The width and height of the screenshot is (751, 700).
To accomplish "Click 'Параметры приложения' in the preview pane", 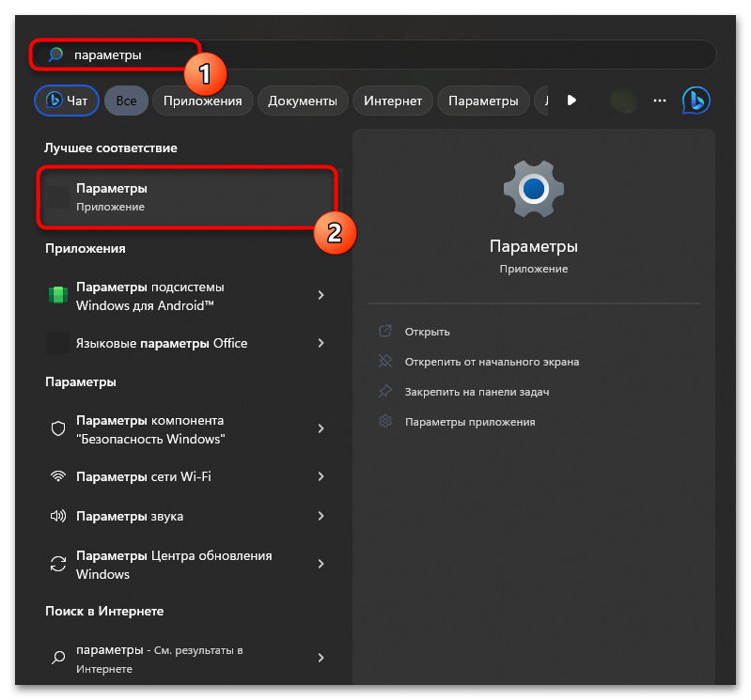I will pos(470,422).
